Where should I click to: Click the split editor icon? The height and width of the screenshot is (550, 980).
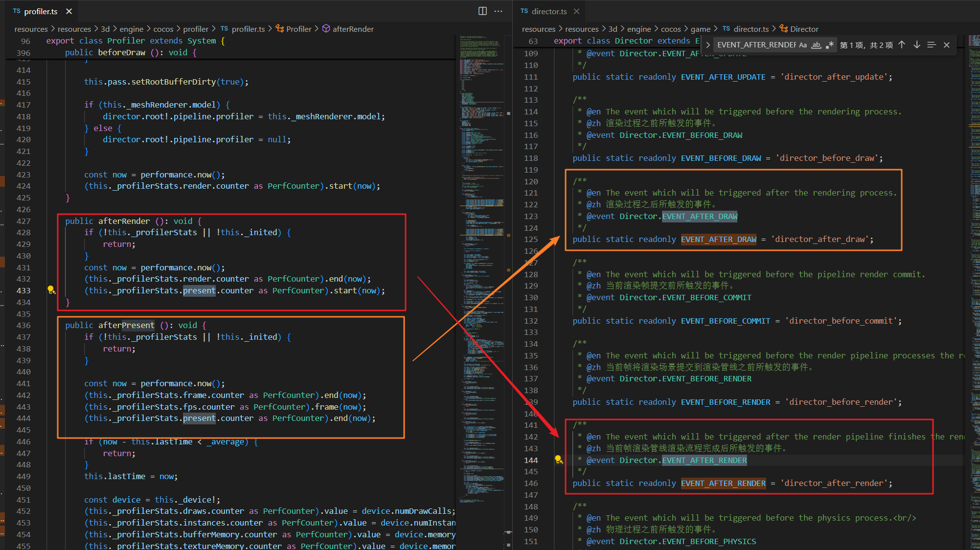pos(482,11)
